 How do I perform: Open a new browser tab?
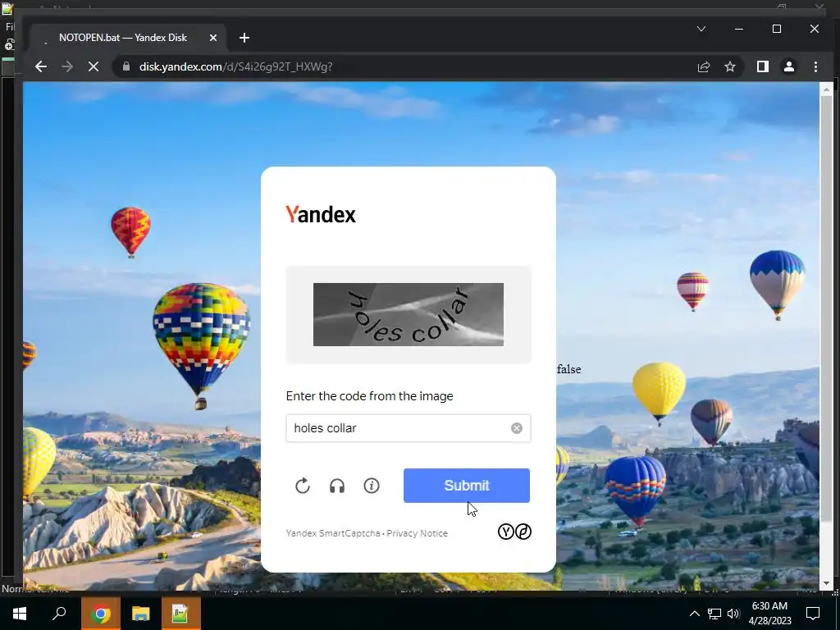pos(244,38)
